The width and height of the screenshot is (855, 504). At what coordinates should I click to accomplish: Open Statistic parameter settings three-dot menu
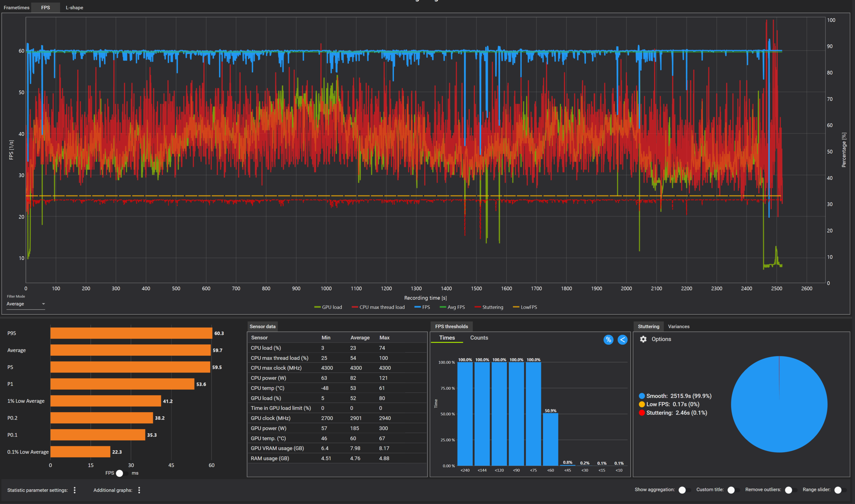pyautogui.click(x=75, y=490)
